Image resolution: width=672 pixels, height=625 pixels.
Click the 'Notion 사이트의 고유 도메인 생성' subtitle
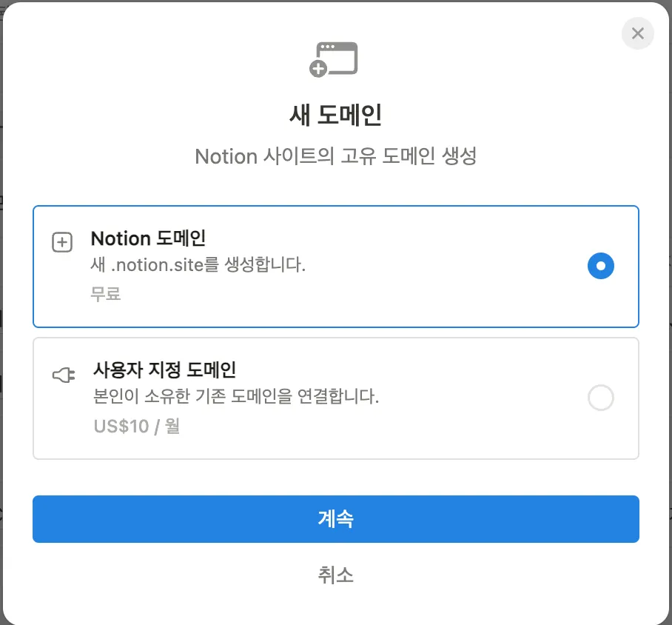pyautogui.click(x=335, y=157)
